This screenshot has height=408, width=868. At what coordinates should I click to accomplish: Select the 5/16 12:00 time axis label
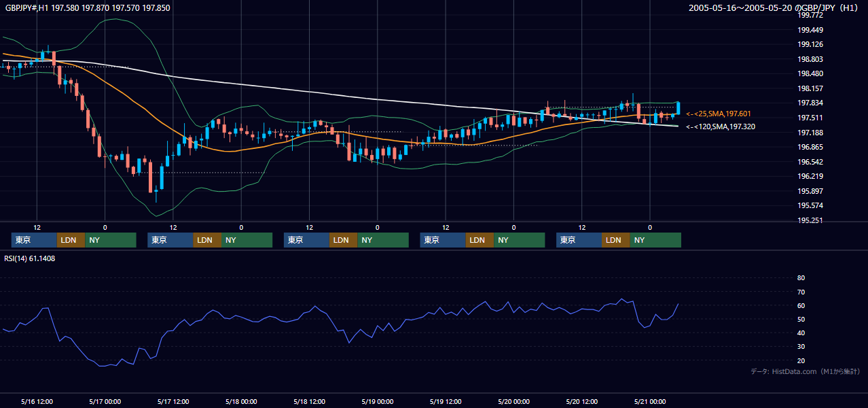37,401
